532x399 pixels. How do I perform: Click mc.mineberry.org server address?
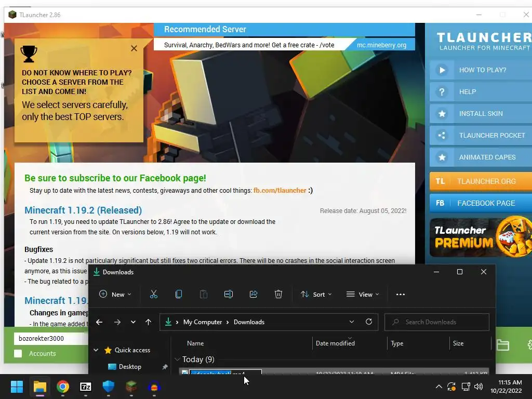[x=381, y=45]
